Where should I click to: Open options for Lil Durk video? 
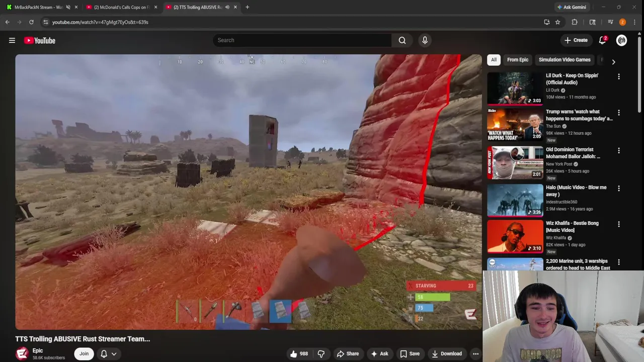pyautogui.click(x=619, y=76)
